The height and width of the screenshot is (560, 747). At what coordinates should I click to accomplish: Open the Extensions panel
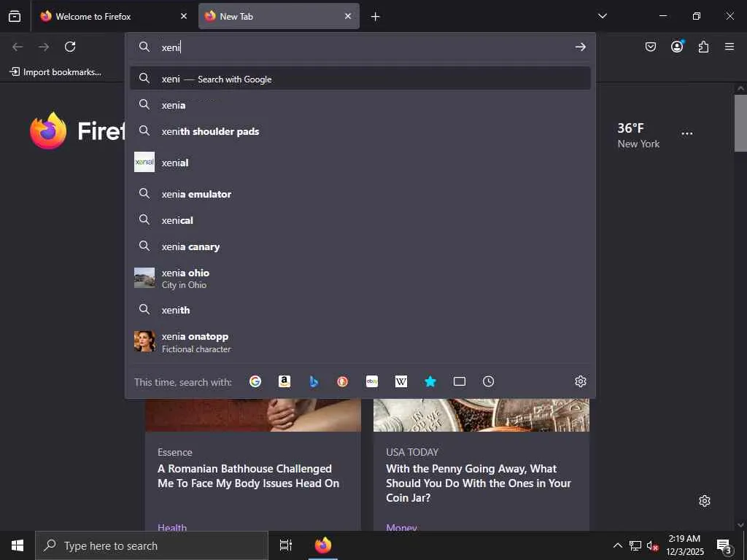coord(703,47)
